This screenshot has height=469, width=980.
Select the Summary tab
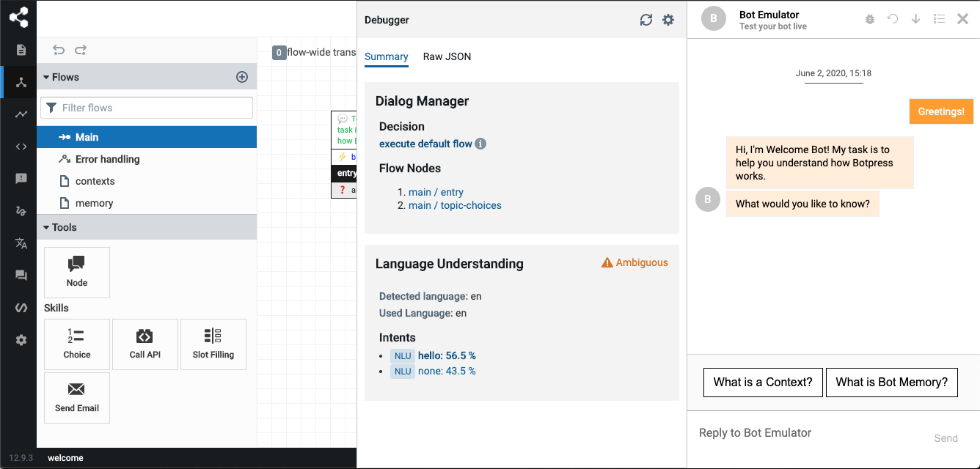click(386, 56)
